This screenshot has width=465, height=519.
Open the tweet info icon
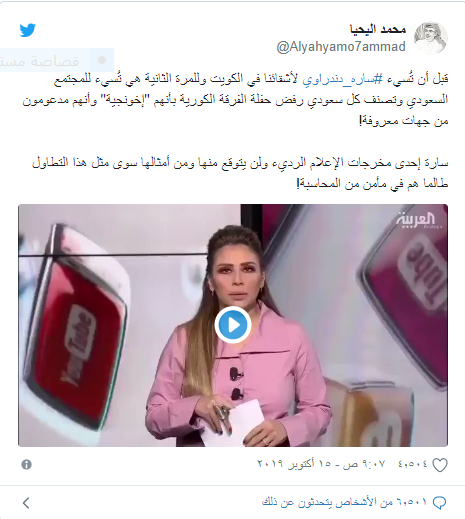coord(26,464)
